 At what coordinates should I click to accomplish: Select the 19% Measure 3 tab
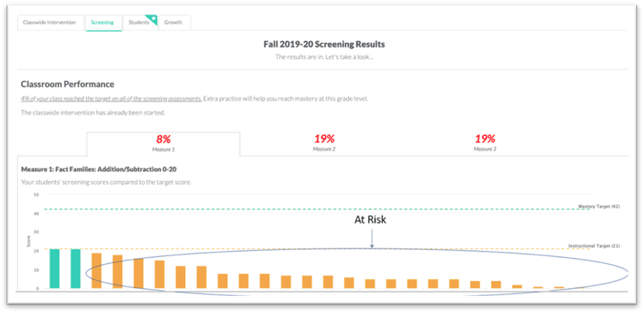pos(485,143)
